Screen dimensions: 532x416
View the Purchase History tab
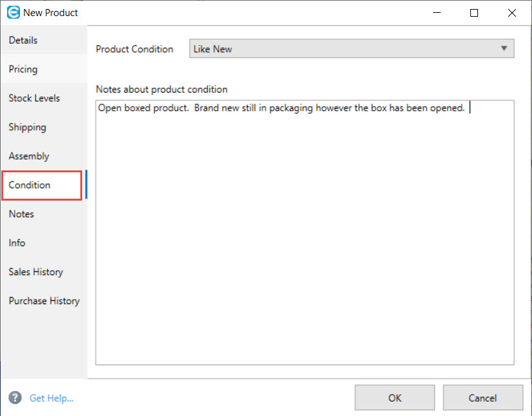pyautogui.click(x=44, y=300)
